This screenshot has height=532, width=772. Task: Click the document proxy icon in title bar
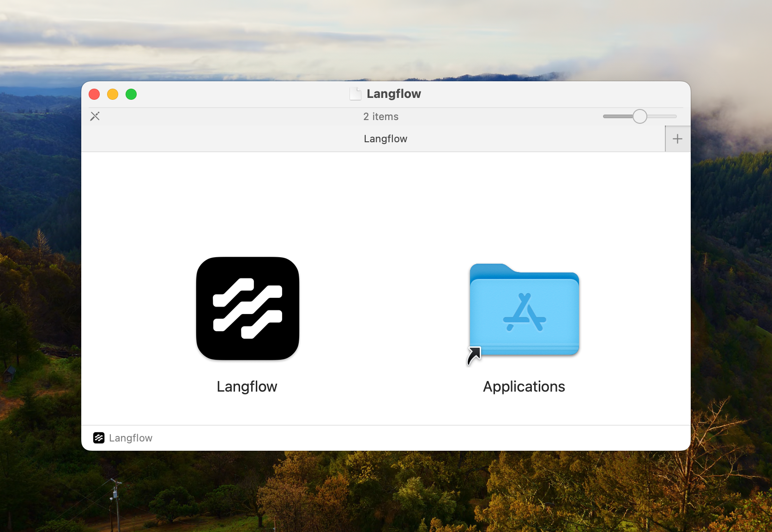[x=355, y=94]
